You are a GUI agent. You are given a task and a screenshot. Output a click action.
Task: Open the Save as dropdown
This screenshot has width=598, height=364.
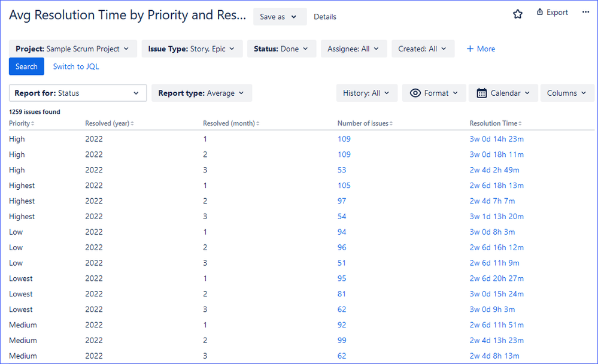point(280,17)
